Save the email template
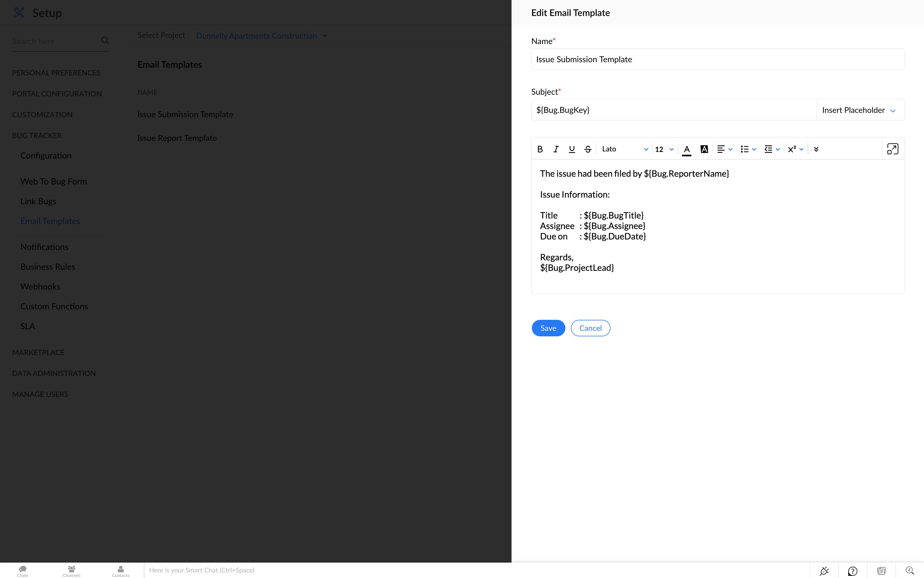924x578 pixels. point(548,328)
